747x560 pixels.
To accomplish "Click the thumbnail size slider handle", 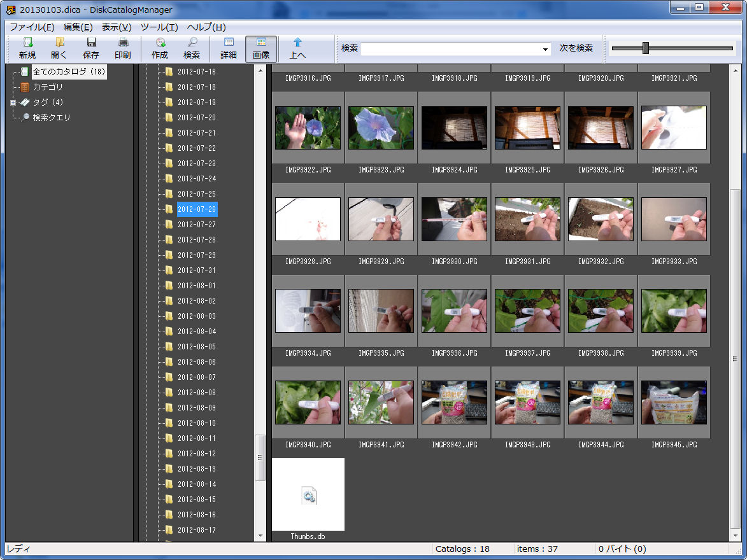I will 645,48.
